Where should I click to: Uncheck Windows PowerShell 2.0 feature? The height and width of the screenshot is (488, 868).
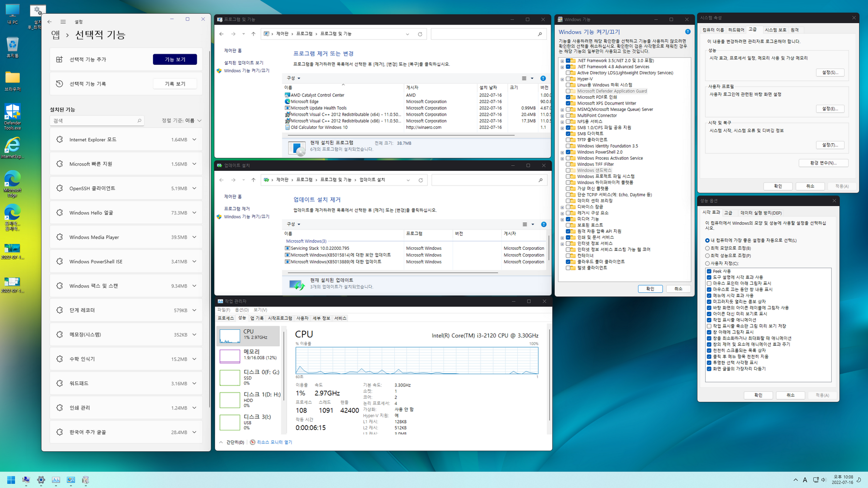pyautogui.click(x=568, y=152)
